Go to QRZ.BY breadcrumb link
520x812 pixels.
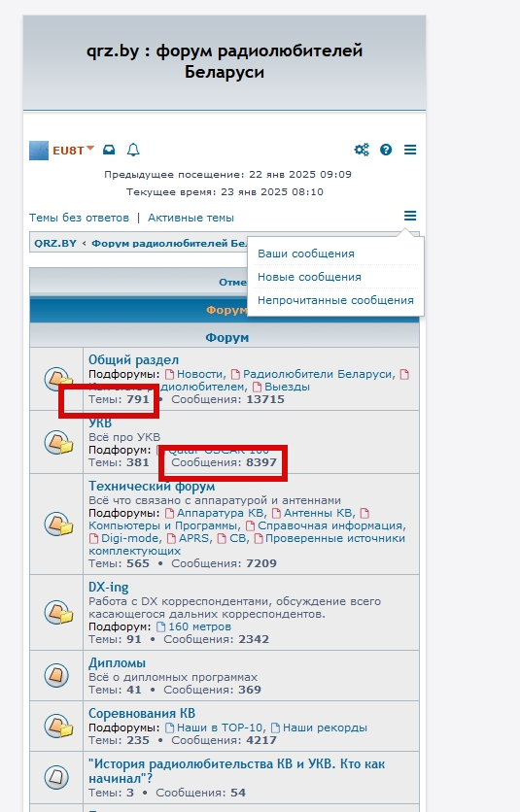click(x=55, y=243)
